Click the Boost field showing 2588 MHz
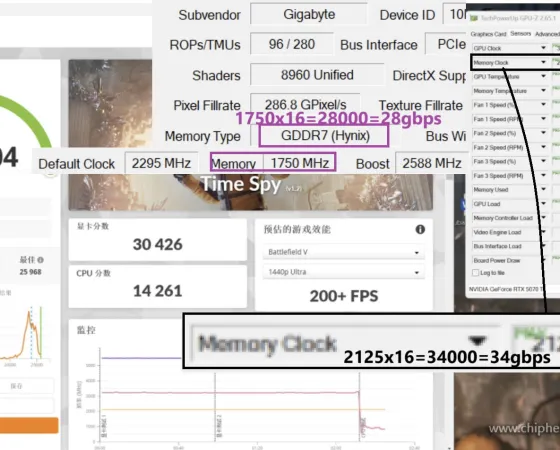The height and width of the screenshot is (450, 560). pyautogui.click(x=432, y=164)
